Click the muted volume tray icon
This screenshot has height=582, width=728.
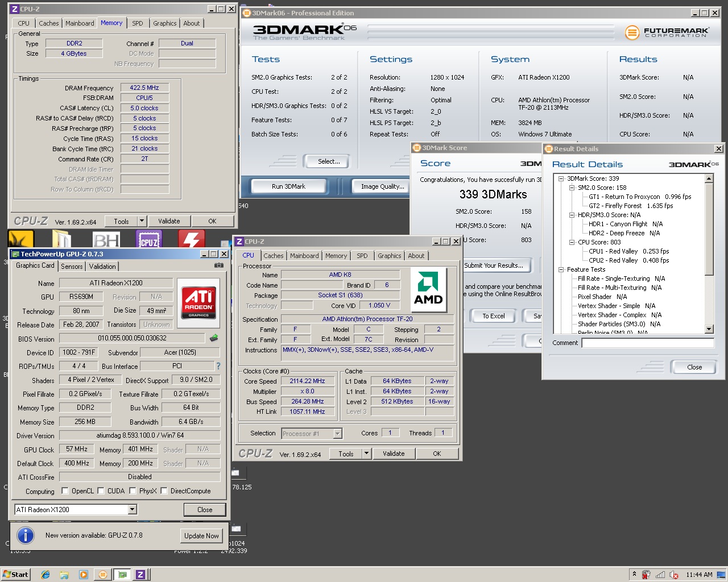click(674, 575)
